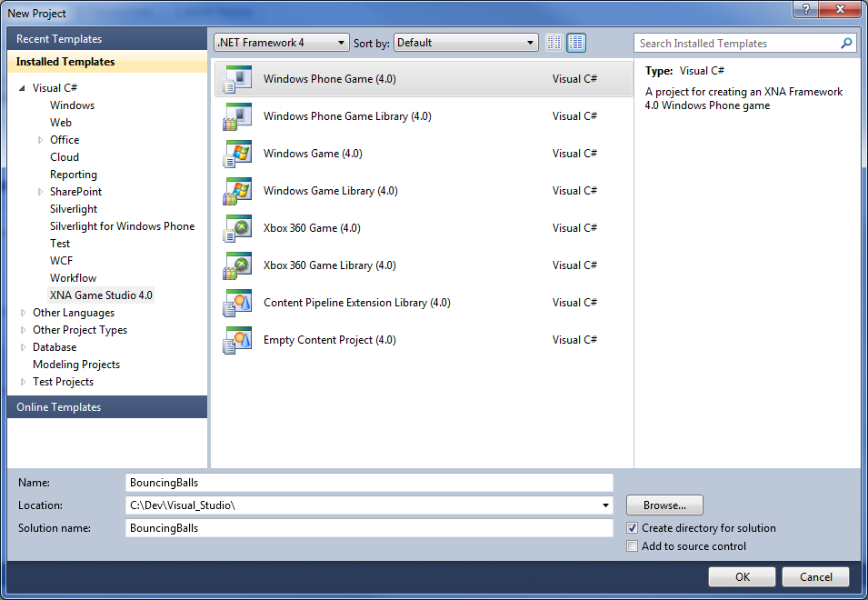This screenshot has width=868, height=600.
Task: Click the Xbox 360 Game Library icon
Action: tap(237, 265)
